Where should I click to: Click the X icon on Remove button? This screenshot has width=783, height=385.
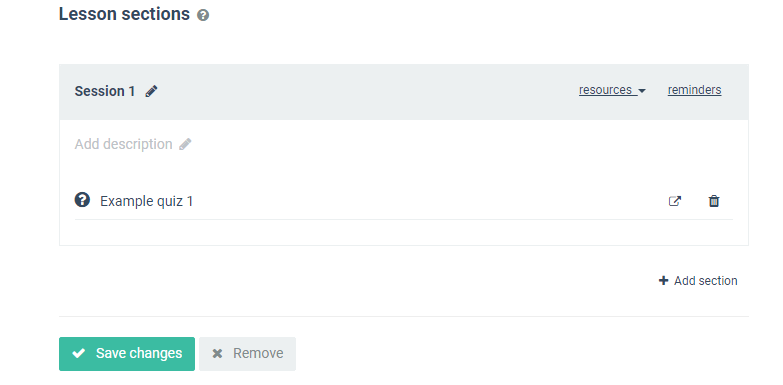tap(217, 354)
